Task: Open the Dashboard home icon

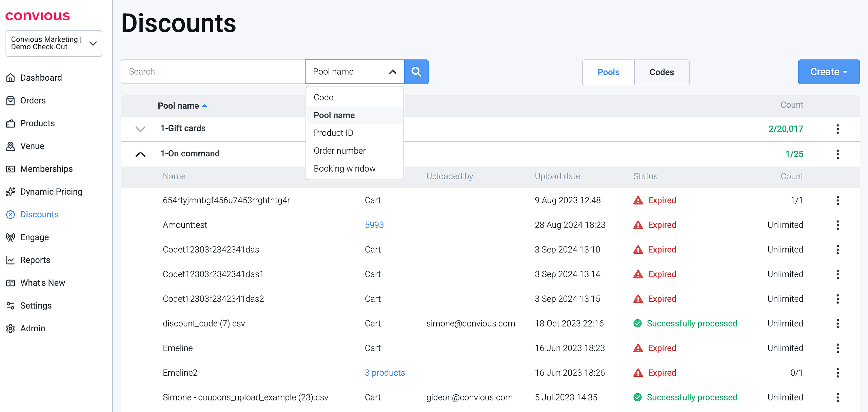Action: tap(11, 78)
